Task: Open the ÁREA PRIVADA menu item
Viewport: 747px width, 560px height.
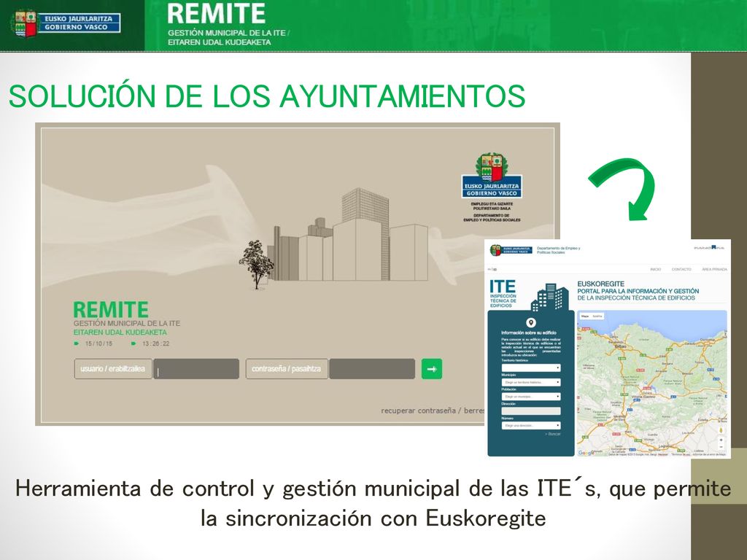Action: (x=714, y=270)
